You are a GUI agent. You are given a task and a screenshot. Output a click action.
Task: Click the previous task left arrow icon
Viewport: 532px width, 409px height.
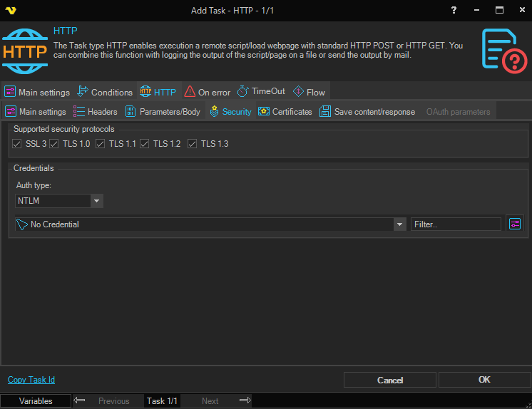click(80, 400)
